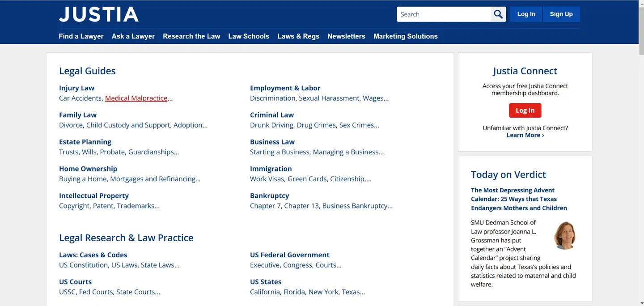
Task: Open the Car Accidents link
Action: [80, 98]
